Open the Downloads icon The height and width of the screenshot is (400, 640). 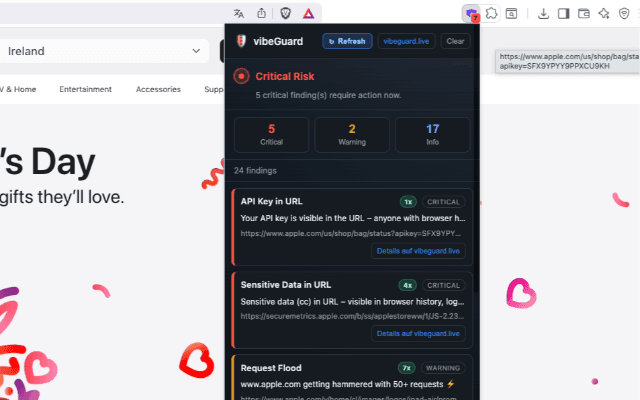click(x=543, y=14)
